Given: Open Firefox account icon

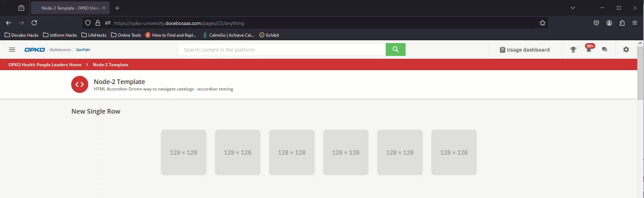Looking at the screenshot, I should pos(609,23).
